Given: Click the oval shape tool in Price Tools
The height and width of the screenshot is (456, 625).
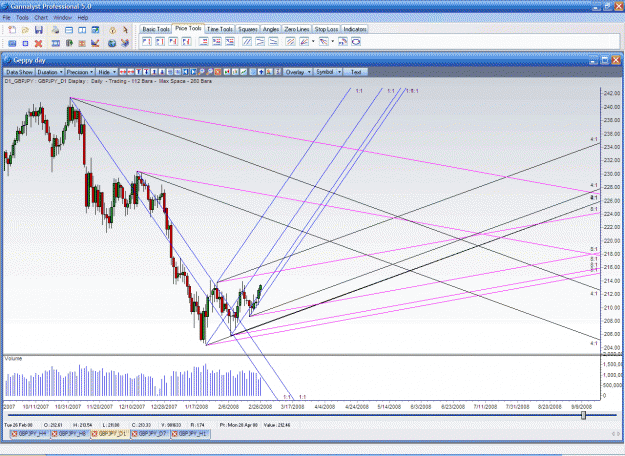Looking at the screenshot, I should coord(356,41).
